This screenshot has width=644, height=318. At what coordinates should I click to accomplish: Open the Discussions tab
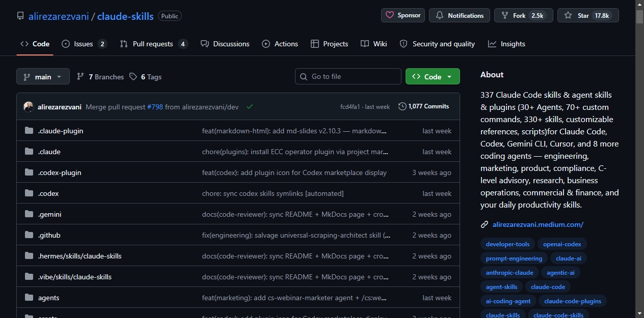225,44
